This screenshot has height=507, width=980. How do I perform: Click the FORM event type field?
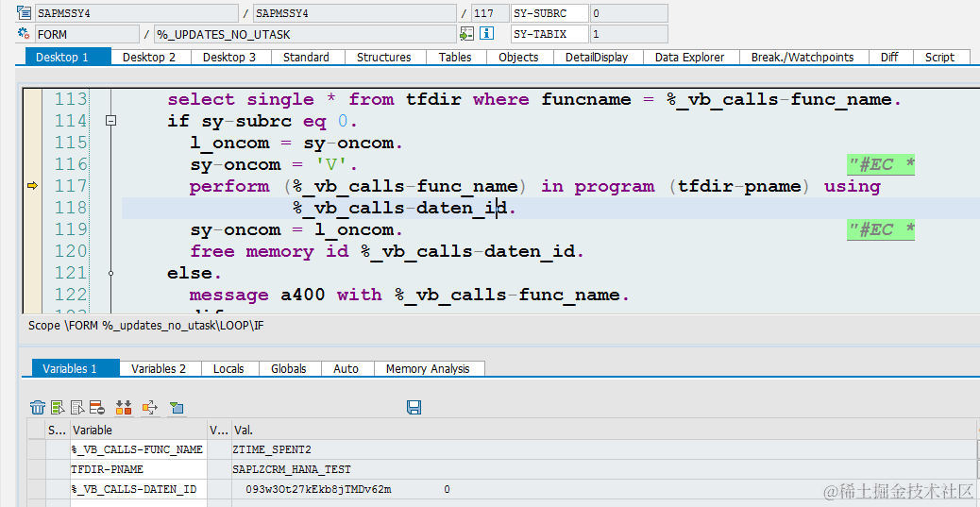(x=87, y=34)
